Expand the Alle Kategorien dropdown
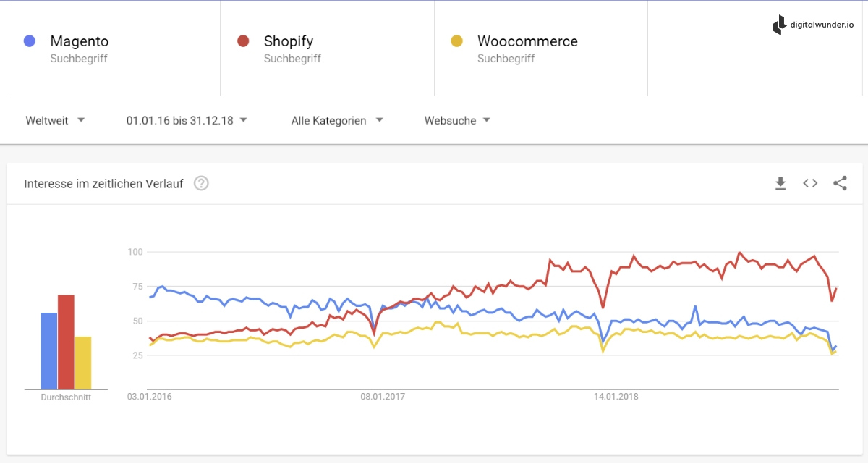868x464 pixels. tap(337, 120)
